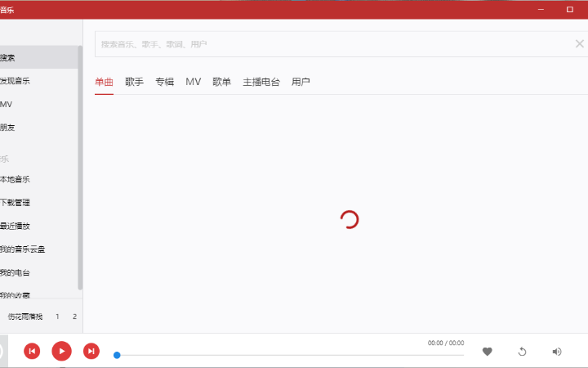
Task: Toggle the repeat playback mode icon
Action: coord(522,352)
